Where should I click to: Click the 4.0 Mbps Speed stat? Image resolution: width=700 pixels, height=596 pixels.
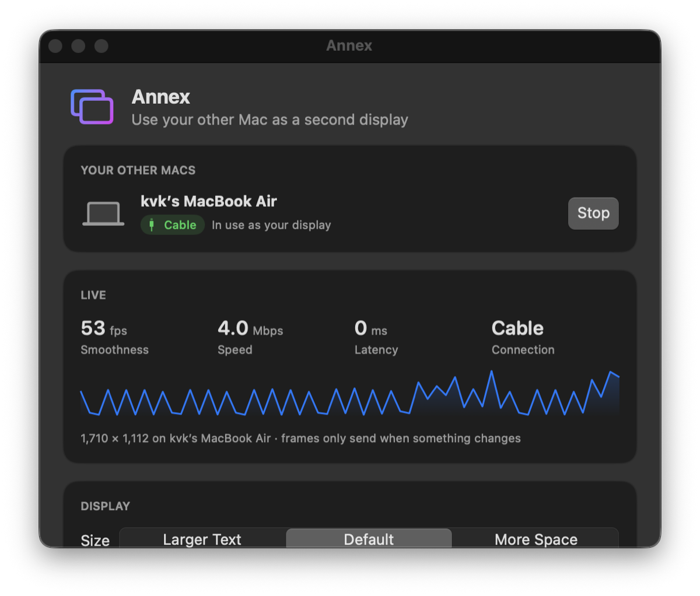[250, 337]
